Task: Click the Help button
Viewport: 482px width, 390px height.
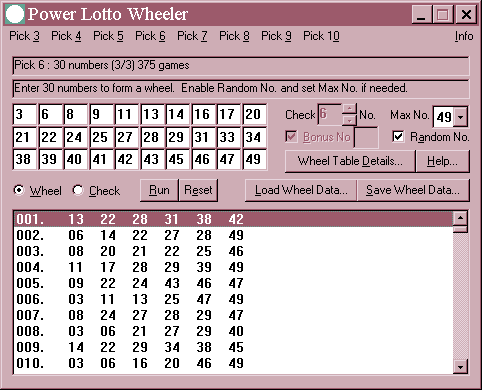Action: (442, 161)
